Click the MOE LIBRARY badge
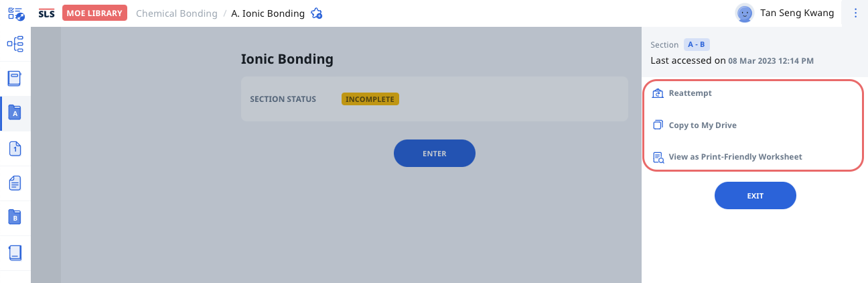This screenshot has height=283, width=868. (94, 13)
